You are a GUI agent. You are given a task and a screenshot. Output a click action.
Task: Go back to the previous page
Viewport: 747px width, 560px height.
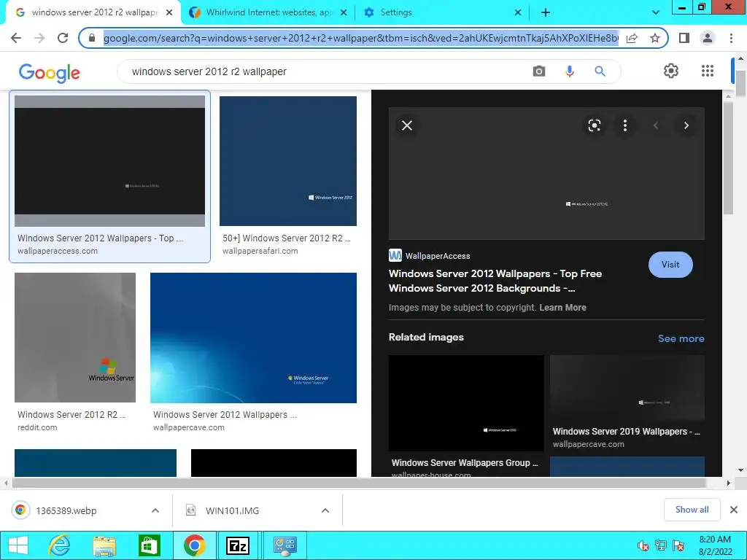coord(16,38)
